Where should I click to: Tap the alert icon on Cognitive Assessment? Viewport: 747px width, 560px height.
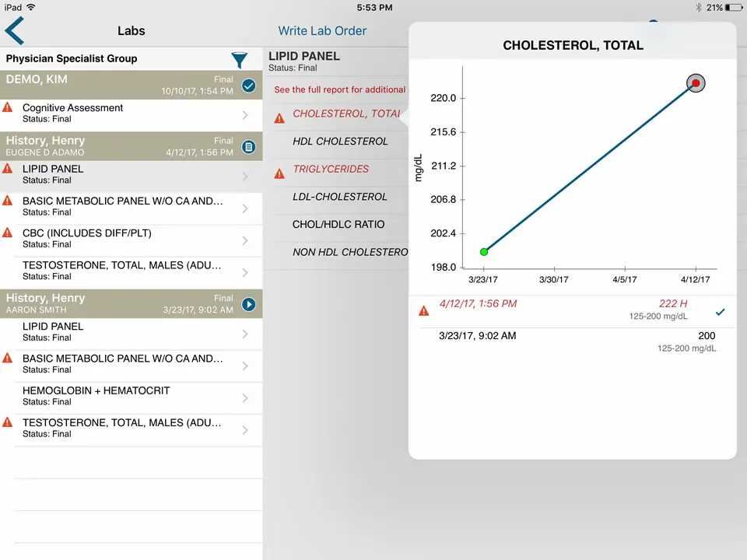8,108
